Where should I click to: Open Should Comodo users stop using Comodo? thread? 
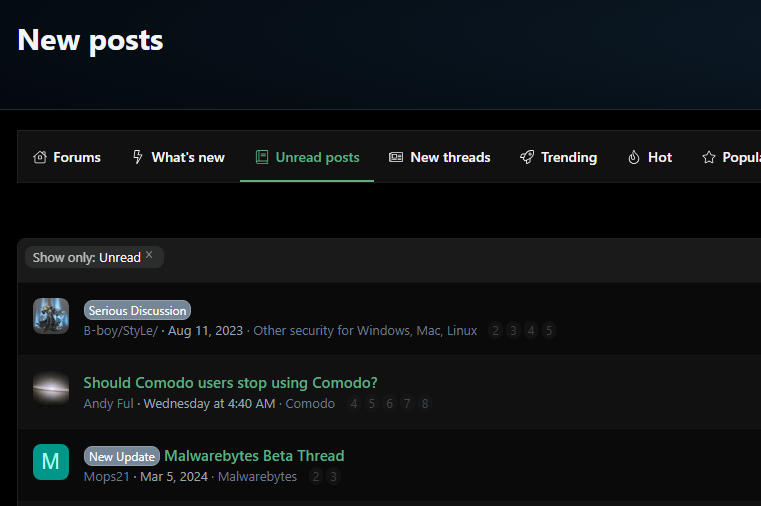click(231, 383)
